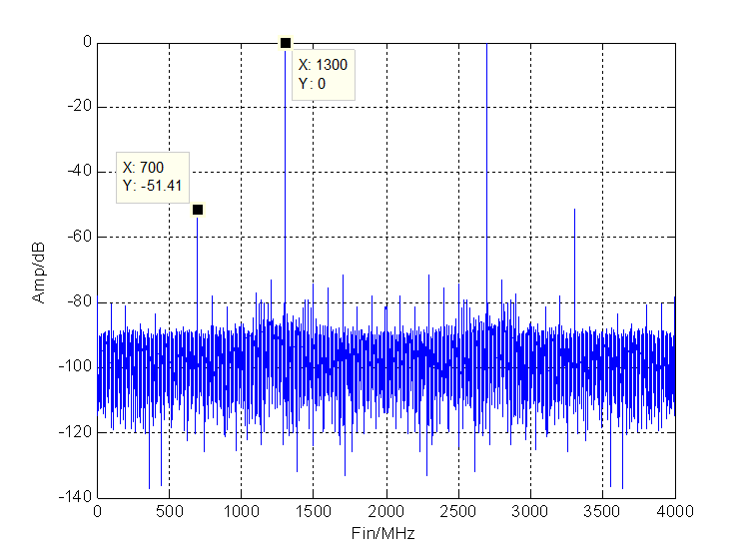Click the x-axis tick label 1500
This screenshot has height=560, width=747.
click(x=314, y=511)
